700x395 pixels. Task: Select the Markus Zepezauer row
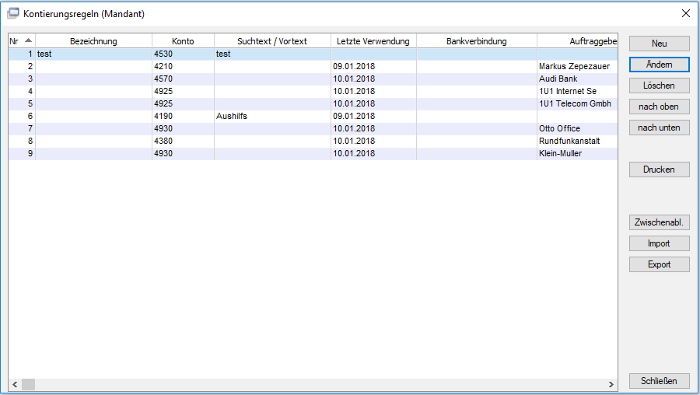313,67
